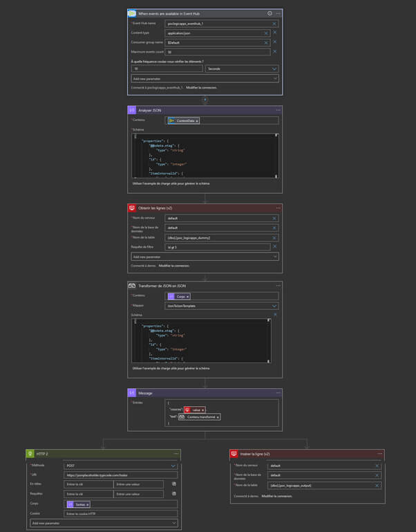Viewport: 416px width, 532px height.
Task: Clear the poc_logicapps_dummy table name value
Action: point(274,238)
